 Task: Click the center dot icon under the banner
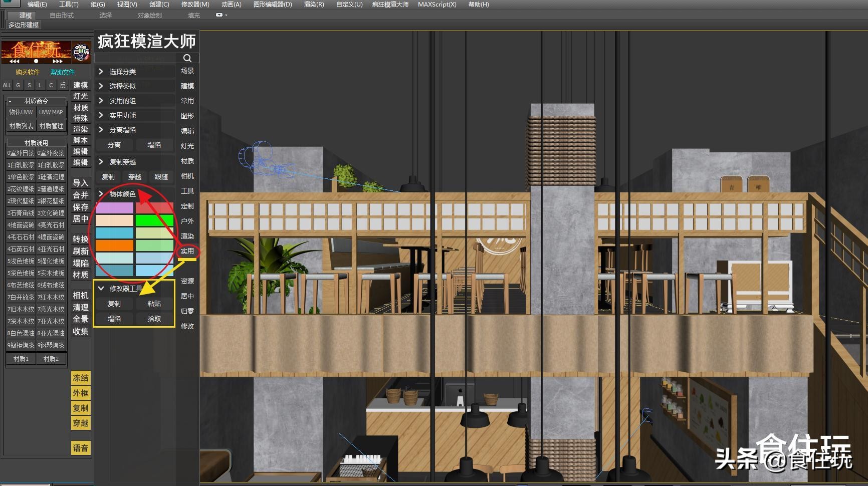pyautogui.click(x=36, y=61)
